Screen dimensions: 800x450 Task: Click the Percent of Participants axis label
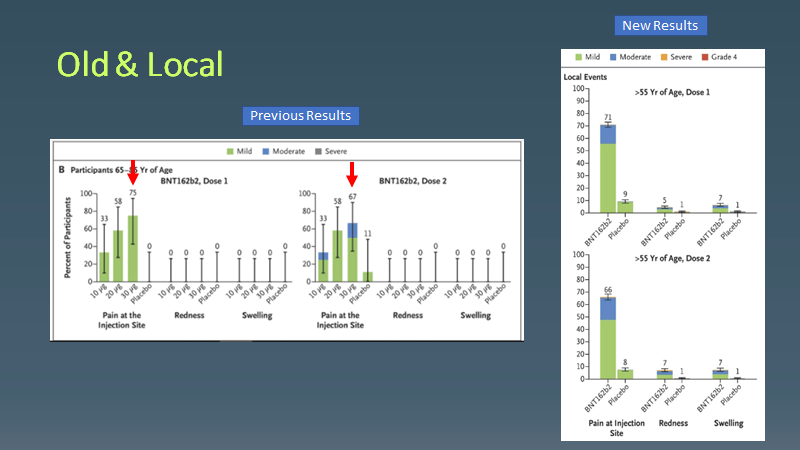click(x=67, y=236)
